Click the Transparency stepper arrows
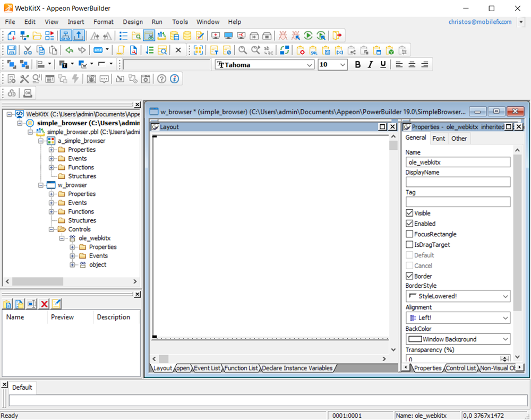Viewport: 531px width, 420px height. click(504, 359)
